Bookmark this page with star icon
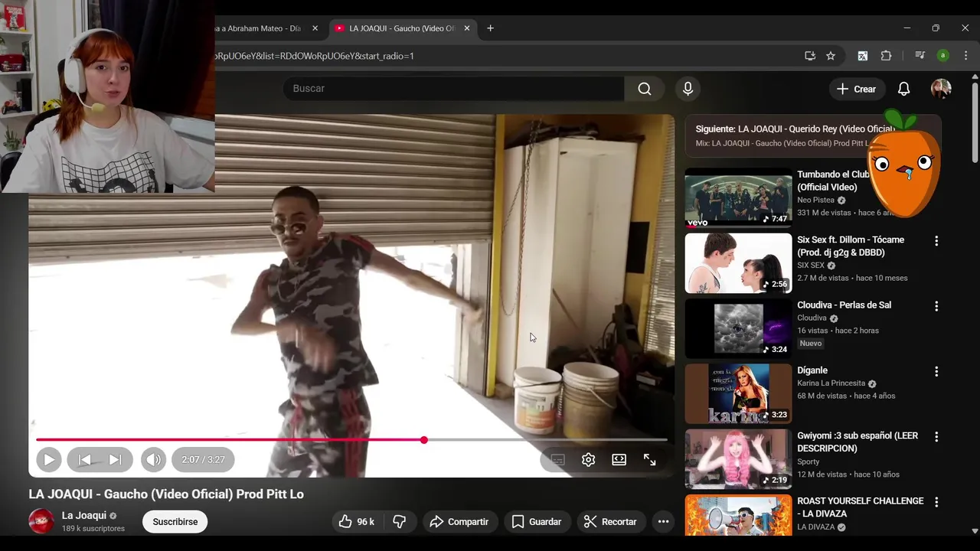 pos(831,56)
